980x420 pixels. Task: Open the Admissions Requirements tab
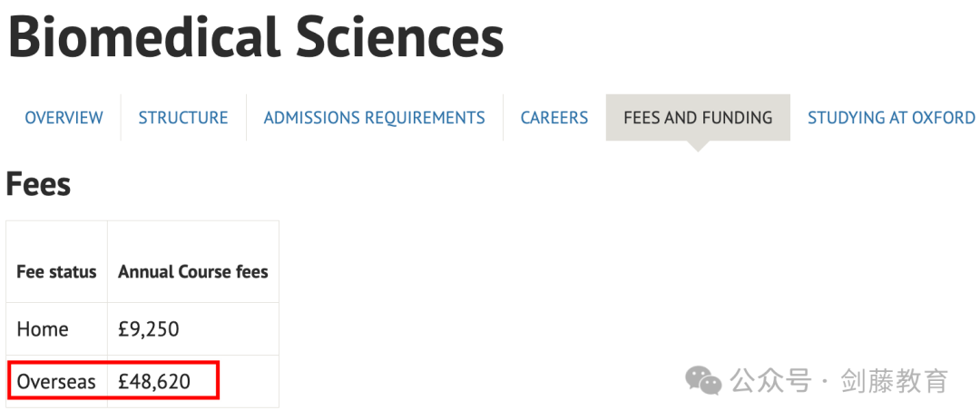(x=375, y=118)
